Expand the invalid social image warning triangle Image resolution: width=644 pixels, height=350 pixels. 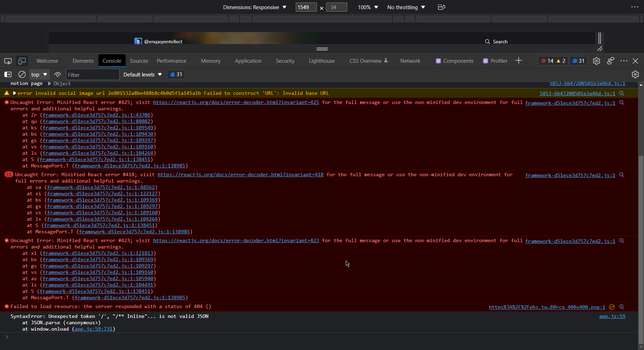(x=14, y=93)
